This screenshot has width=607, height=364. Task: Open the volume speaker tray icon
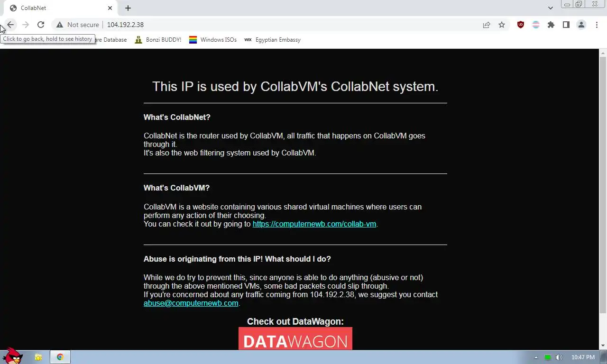(x=559, y=357)
